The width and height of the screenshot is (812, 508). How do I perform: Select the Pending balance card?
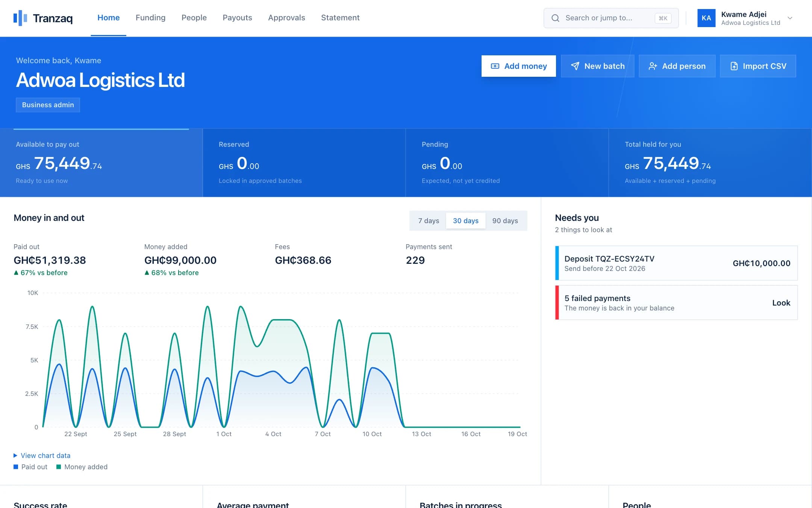coord(507,163)
